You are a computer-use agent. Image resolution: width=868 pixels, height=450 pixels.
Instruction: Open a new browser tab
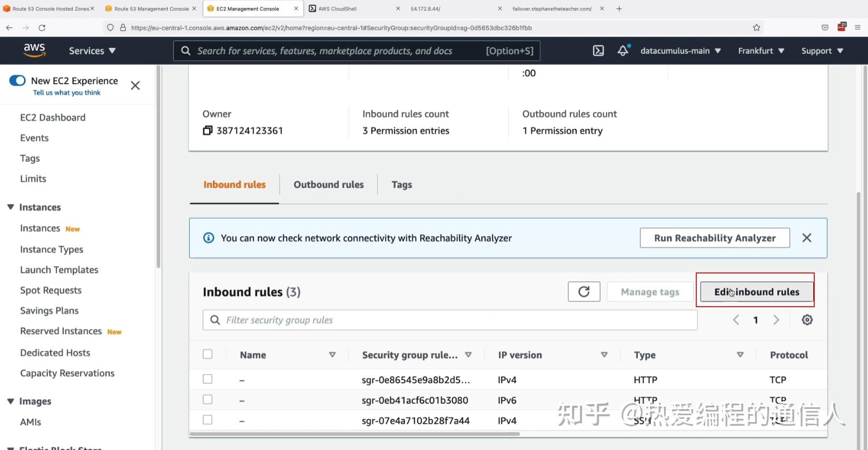click(619, 8)
